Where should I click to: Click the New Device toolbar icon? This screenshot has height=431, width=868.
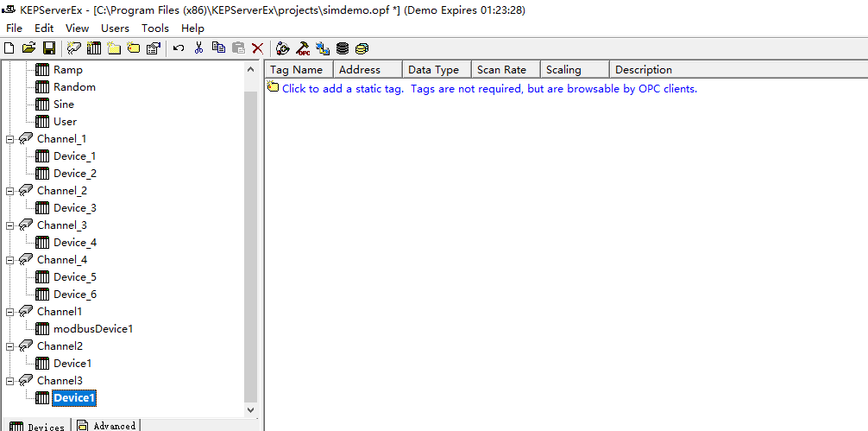pos(94,48)
